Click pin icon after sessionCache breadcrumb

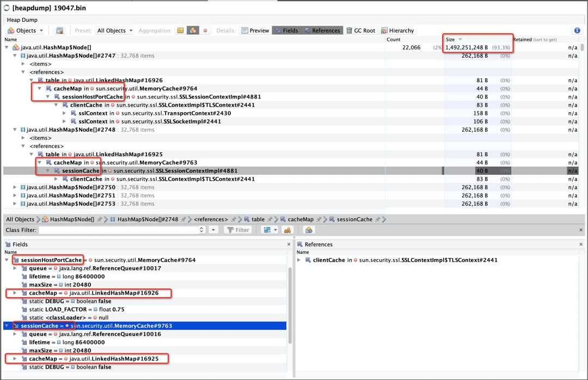click(378, 219)
